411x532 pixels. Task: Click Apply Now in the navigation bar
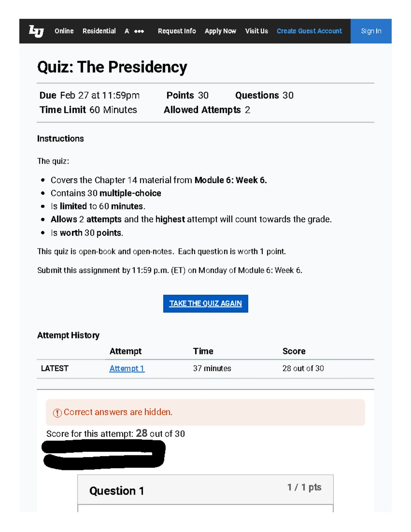tap(220, 31)
